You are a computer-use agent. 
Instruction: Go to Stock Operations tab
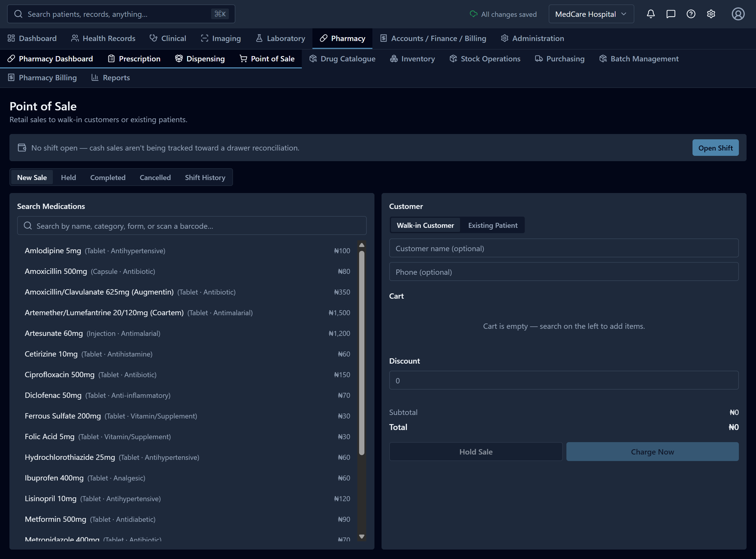tap(485, 58)
